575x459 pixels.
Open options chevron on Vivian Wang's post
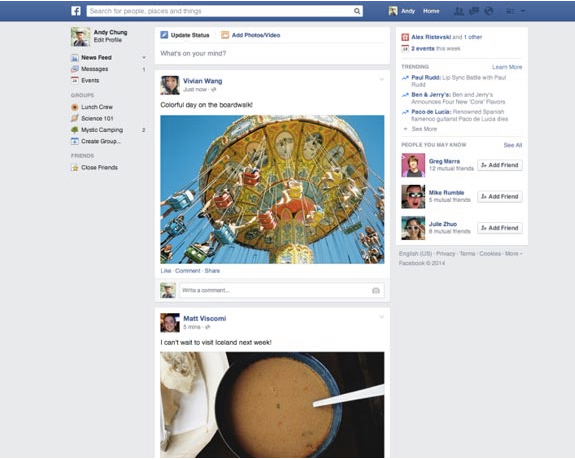pyautogui.click(x=381, y=79)
